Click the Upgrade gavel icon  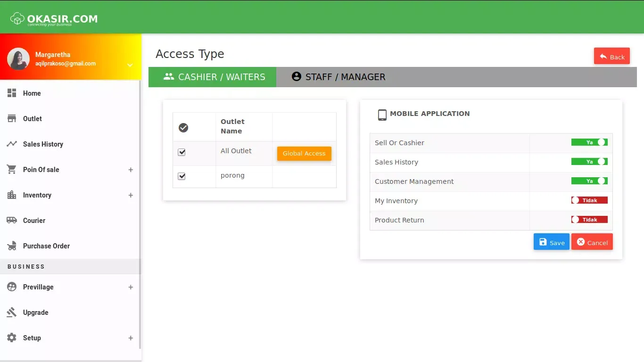(x=12, y=313)
